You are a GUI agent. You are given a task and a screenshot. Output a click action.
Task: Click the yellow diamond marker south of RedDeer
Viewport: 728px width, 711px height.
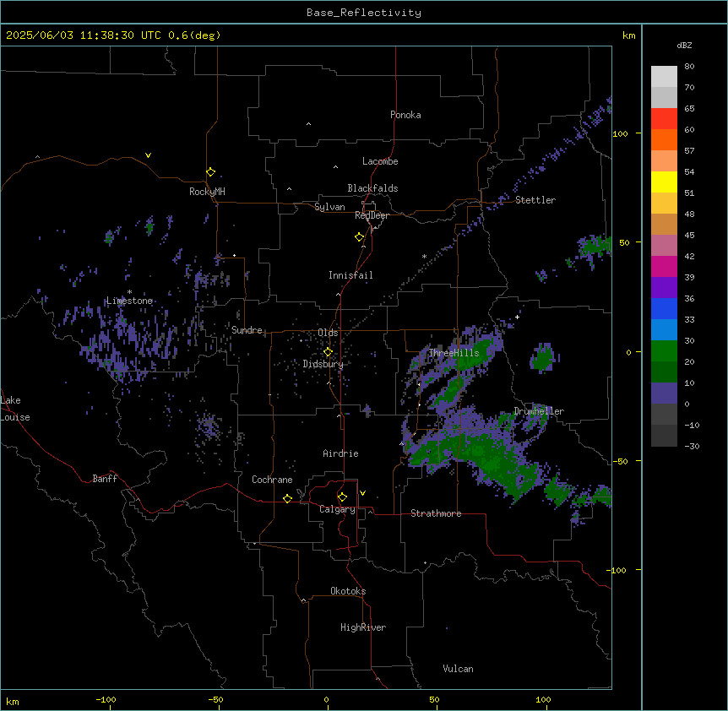click(x=360, y=237)
